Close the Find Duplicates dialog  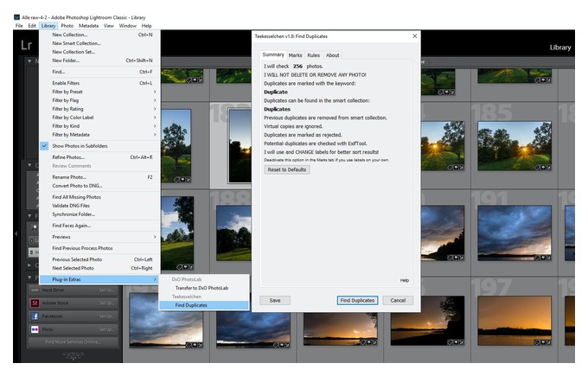tap(414, 36)
